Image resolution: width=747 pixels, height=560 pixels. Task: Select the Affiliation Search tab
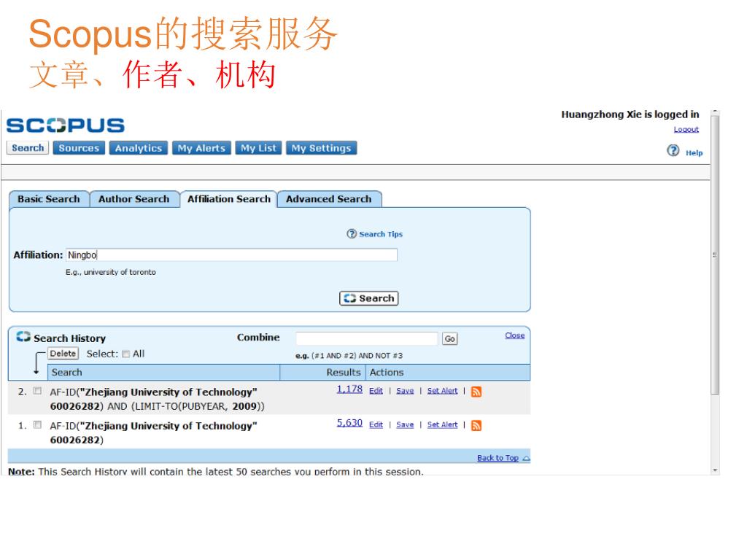pyautogui.click(x=228, y=199)
